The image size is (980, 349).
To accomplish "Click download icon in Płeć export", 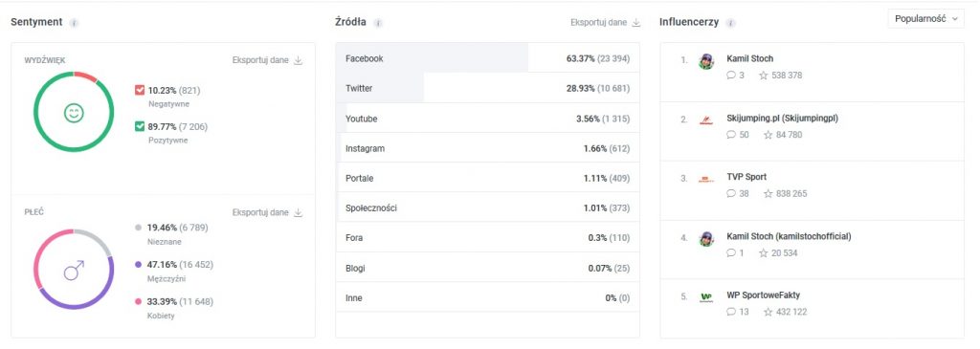I will pos(299,213).
